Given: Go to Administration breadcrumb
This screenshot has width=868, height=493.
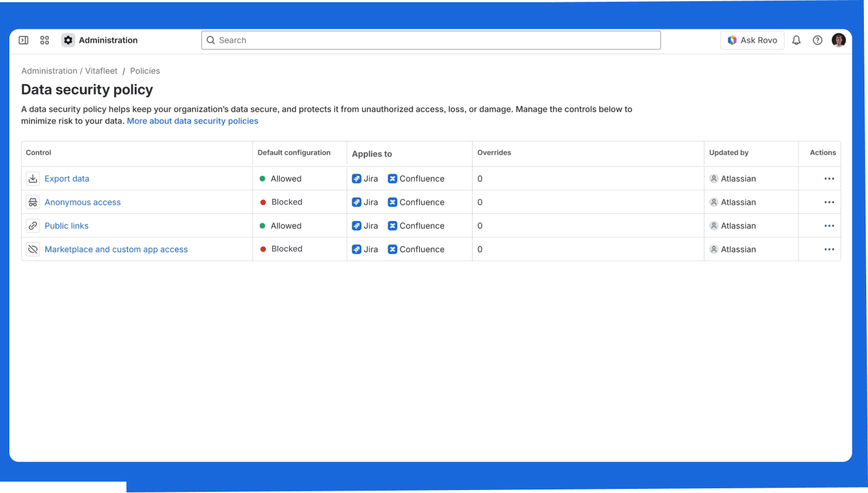Looking at the screenshot, I should [x=49, y=71].
